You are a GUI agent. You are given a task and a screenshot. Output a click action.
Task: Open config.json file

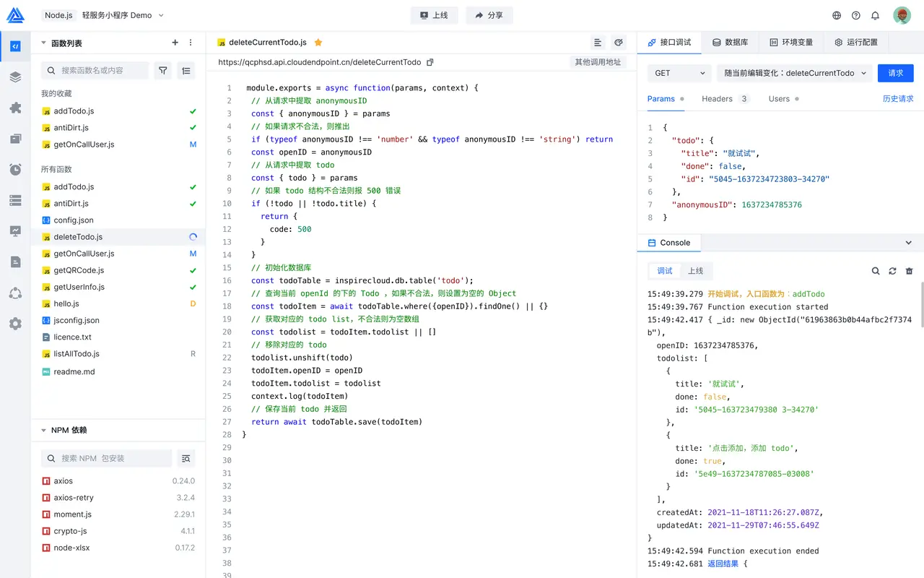click(118, 220)
